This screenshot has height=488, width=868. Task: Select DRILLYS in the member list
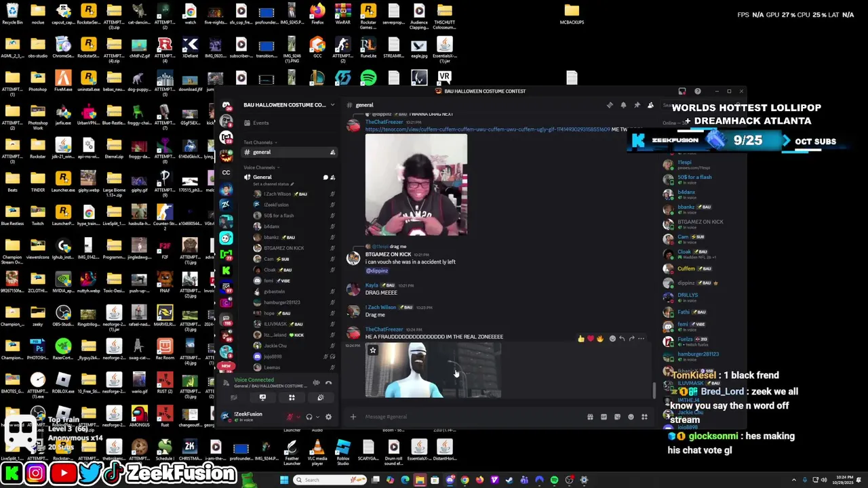point(688,296)
